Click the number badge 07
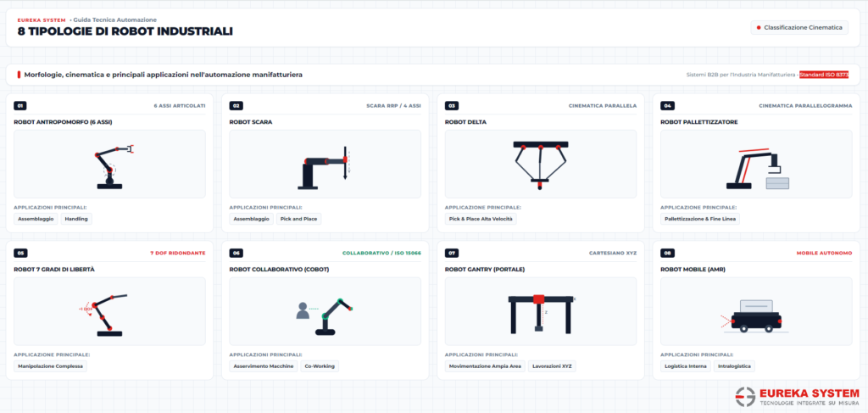The height and width of the screenshot is (413, 868). pyautogui.click(x=452, y=253)
